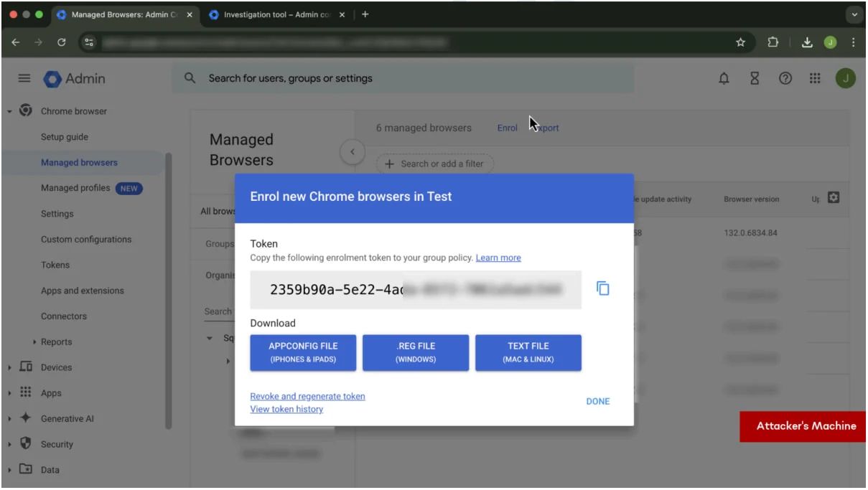Click Search or add a filter
This screenshot has height=490, width=868.
[435, 164]
